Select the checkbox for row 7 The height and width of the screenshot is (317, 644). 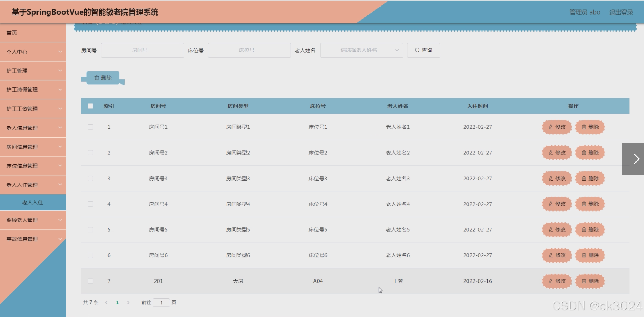point(90,281)
